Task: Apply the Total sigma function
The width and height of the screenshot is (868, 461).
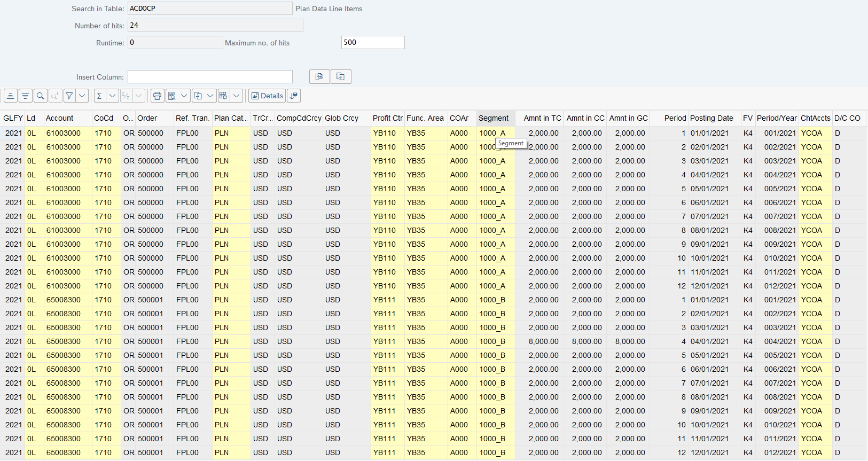Action: pos(99,96)
